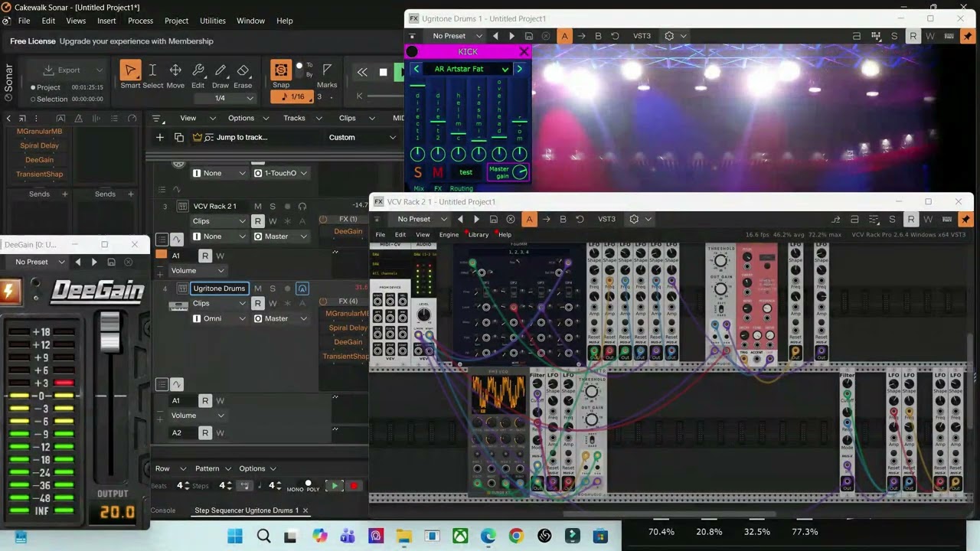Arm step sequencer record button
This screenshot has width=980, height=551.
[x=354, y=486]
